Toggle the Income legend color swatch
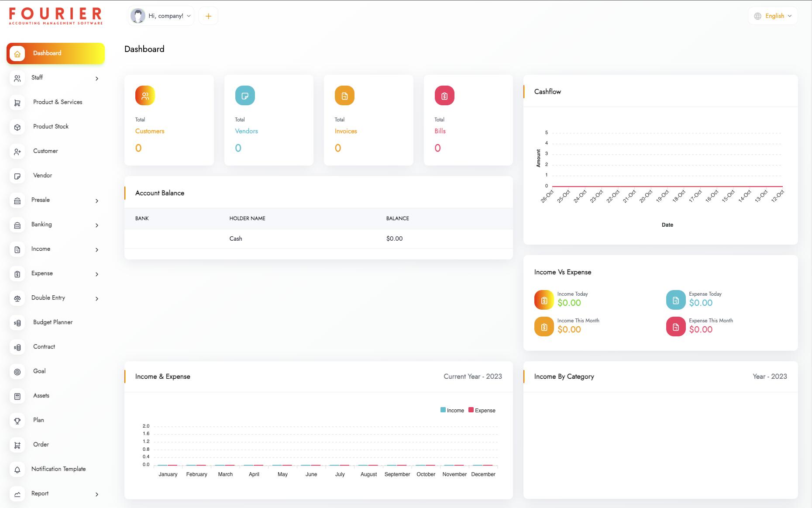This screenshot has width=812, height=508. click(x=443, y=410)
